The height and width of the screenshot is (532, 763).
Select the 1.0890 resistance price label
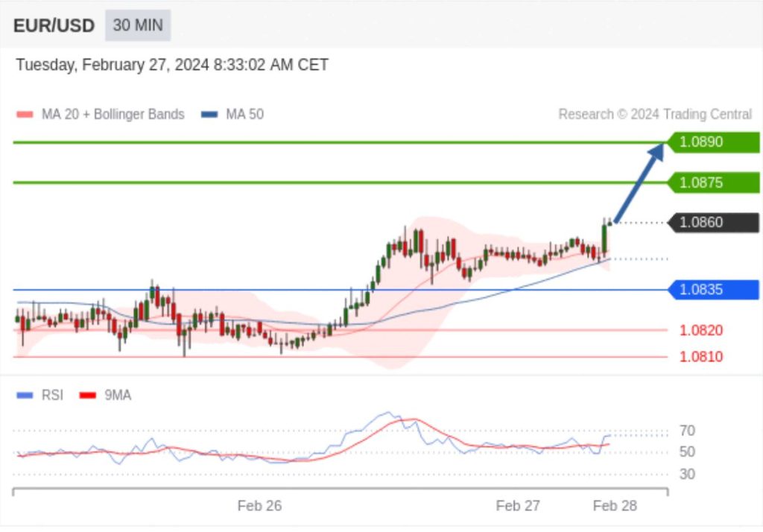(x=713, y=142)
